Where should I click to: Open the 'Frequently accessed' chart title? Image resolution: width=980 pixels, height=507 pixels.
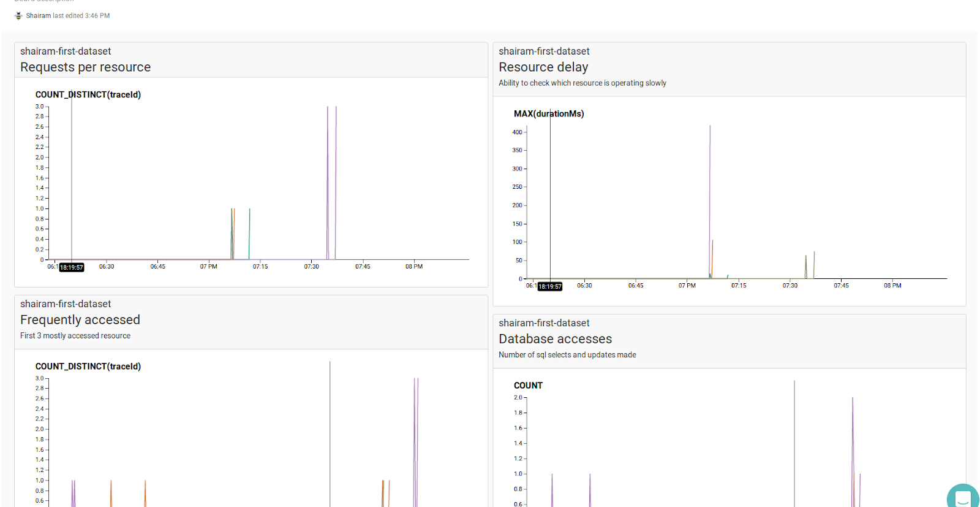[80, 320]
